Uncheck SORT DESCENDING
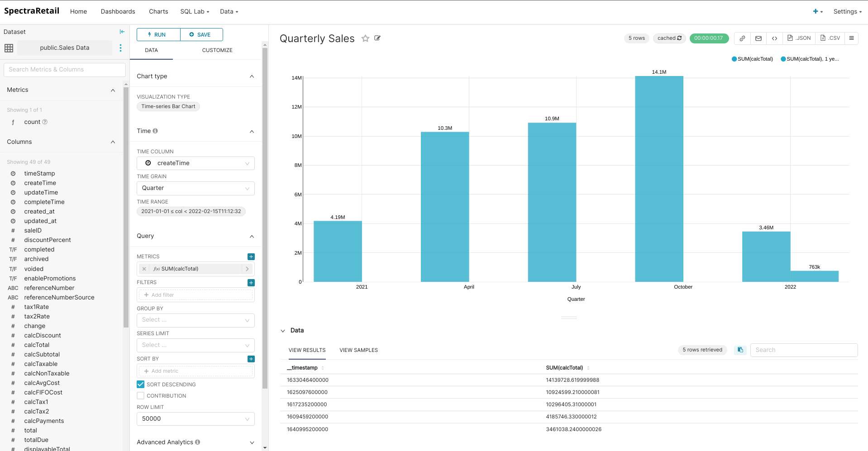 point(140,384)
